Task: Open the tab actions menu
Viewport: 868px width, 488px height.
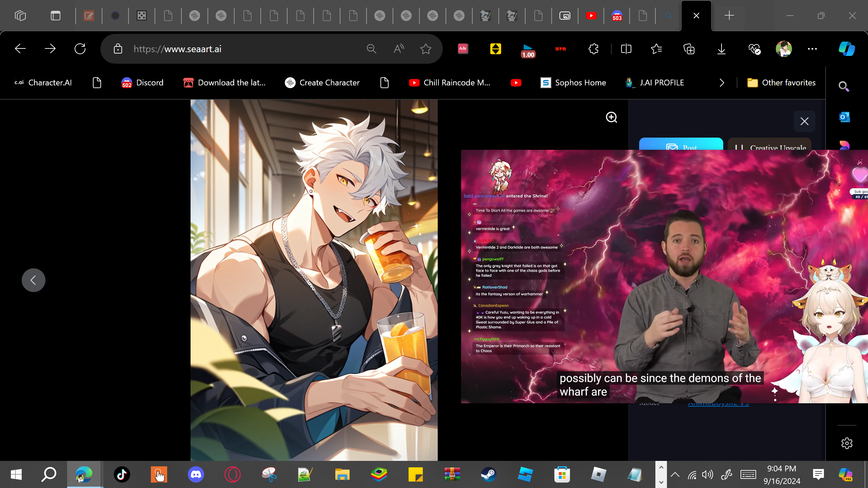Action: [x=56, y=16]
